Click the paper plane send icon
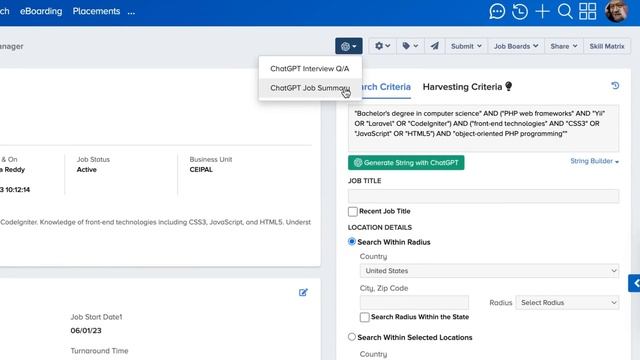This screenshot has width=640, height=360. point(435,46)
